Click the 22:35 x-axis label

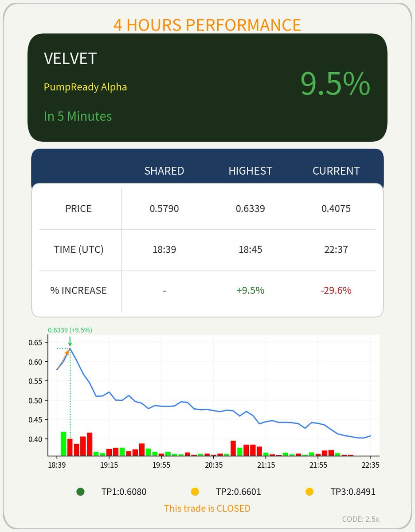click(x=370, y=465)
